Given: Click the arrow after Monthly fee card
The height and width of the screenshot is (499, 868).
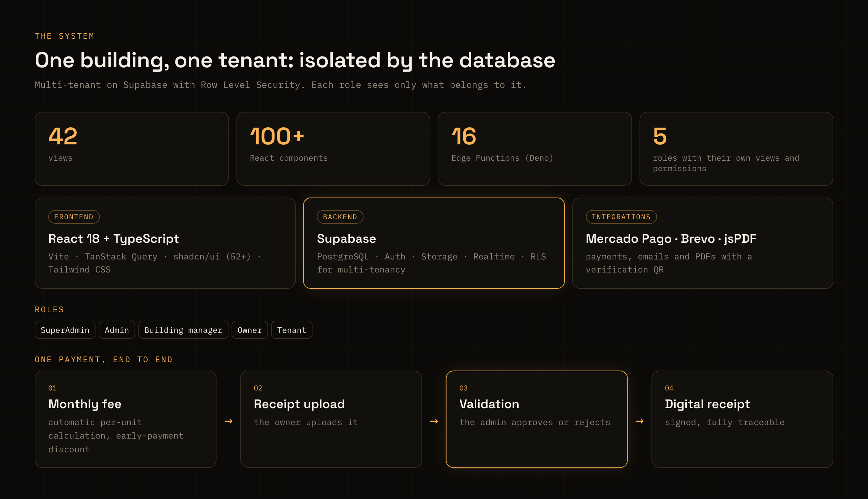Looking at the screenshot, I should tap(229, 421).
